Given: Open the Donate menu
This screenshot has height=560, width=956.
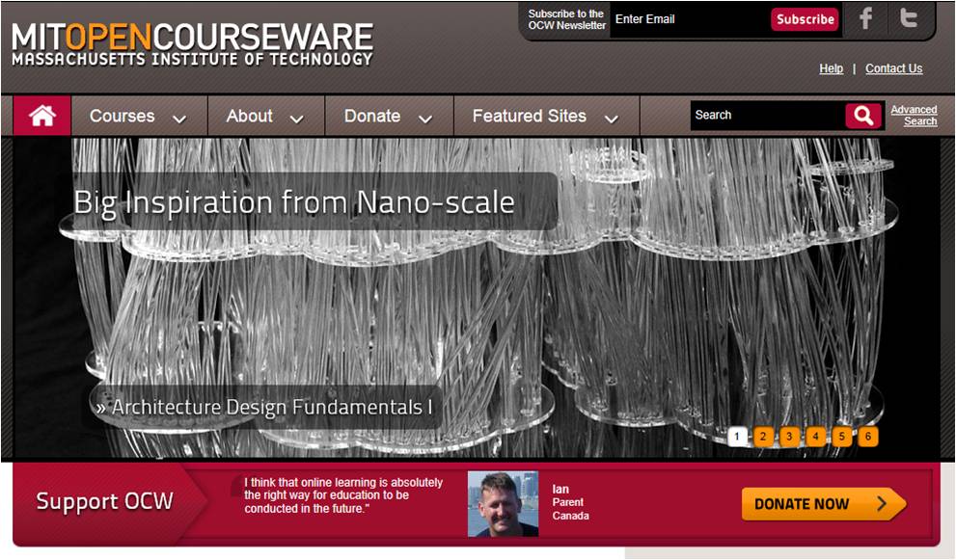Looking at the screenshot, I should pyautogui.click(x=390, y=116).
